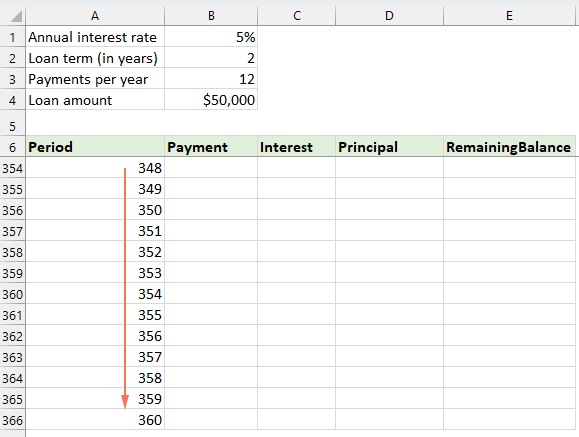
Task: Click the cell containing period 360
Action: click(95, 420)
